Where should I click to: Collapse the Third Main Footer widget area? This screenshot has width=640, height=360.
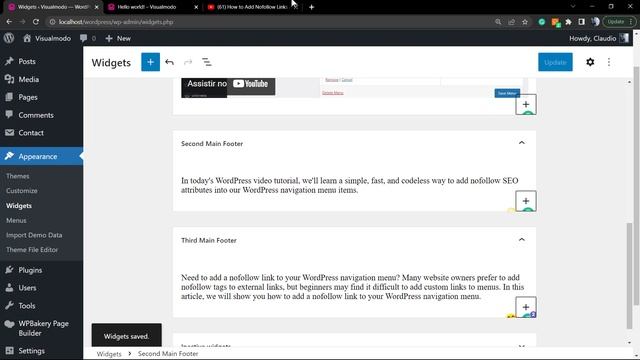tap(521, 240)
